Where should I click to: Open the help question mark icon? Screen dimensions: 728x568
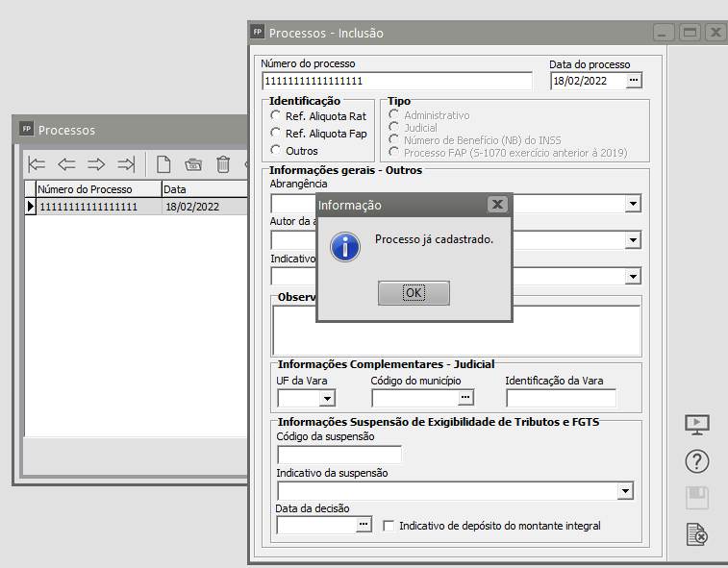696,461
